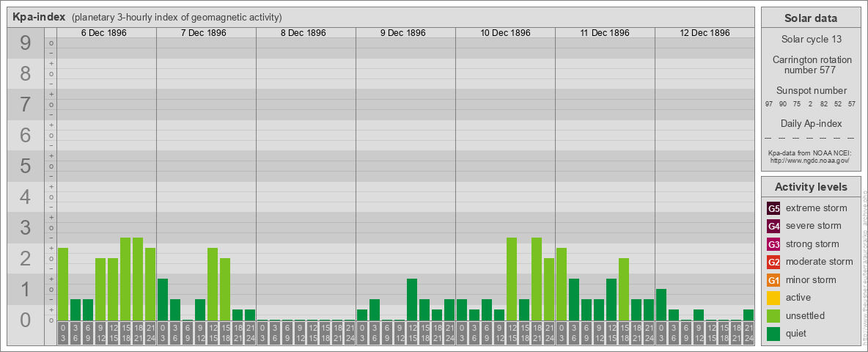This screenshot has height=352, width=868.
Task: Click the G1 minor storm icon
Action: [773, 280]
